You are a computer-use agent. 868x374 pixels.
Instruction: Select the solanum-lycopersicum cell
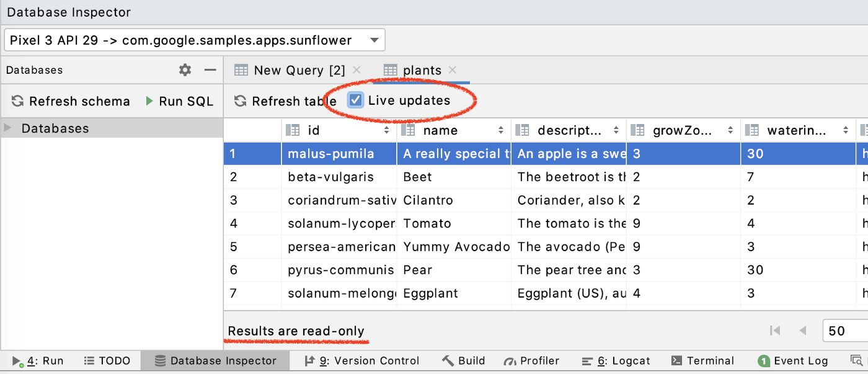click(x=339, y=223)
